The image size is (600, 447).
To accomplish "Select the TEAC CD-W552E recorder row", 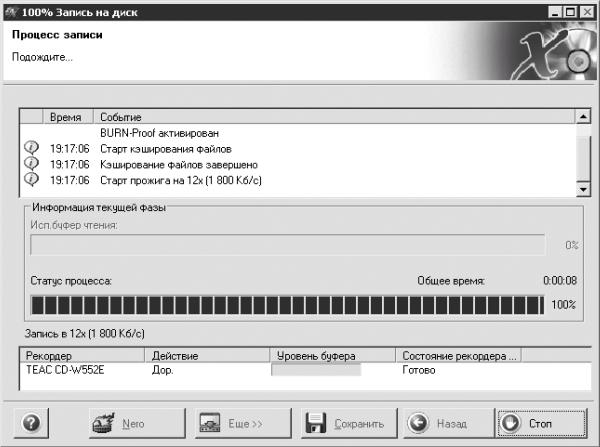I will pos(305,370).
